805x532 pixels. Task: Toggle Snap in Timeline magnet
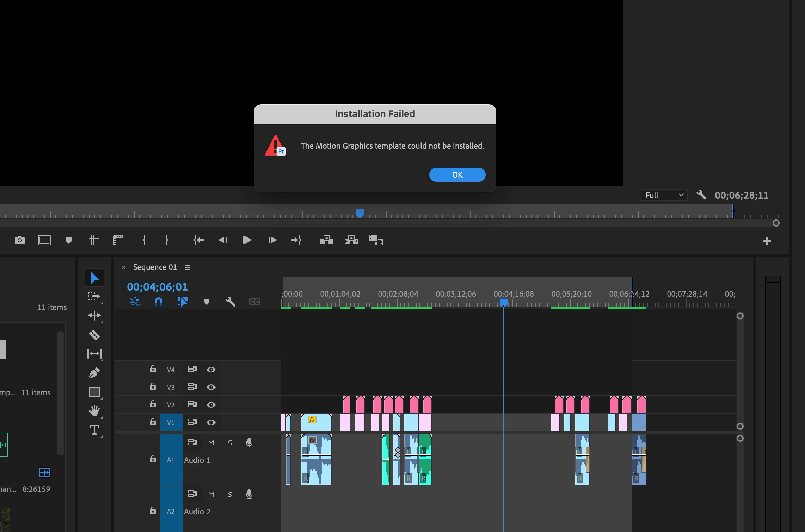click(159, 302)
